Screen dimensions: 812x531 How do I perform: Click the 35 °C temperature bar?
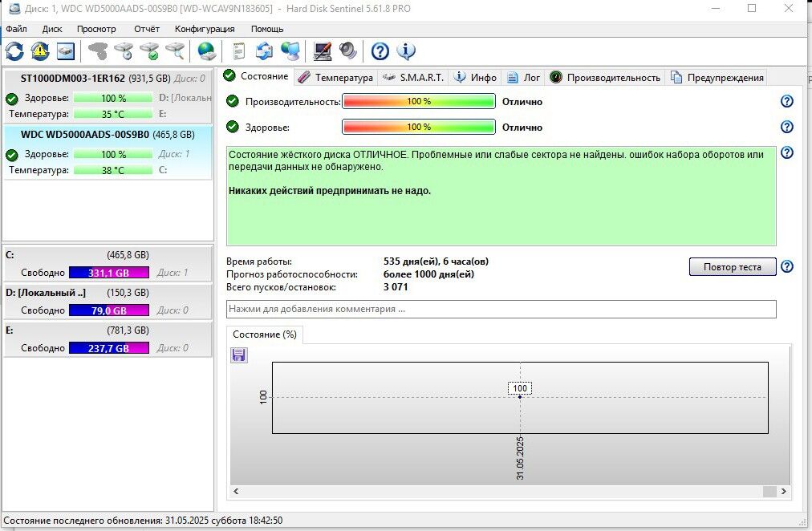pyautogui.click(x=113, y=114)
